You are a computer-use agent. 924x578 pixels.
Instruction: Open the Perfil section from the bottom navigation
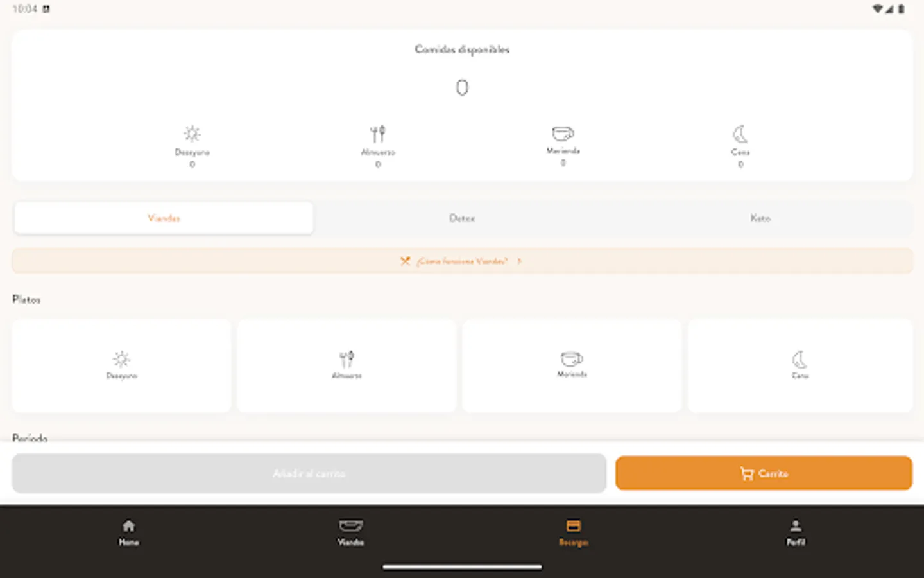[x=796, y=532]
